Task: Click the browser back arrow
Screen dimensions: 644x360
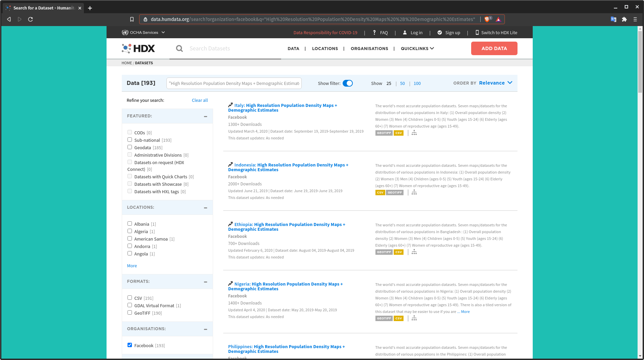Action: point(9,19)
